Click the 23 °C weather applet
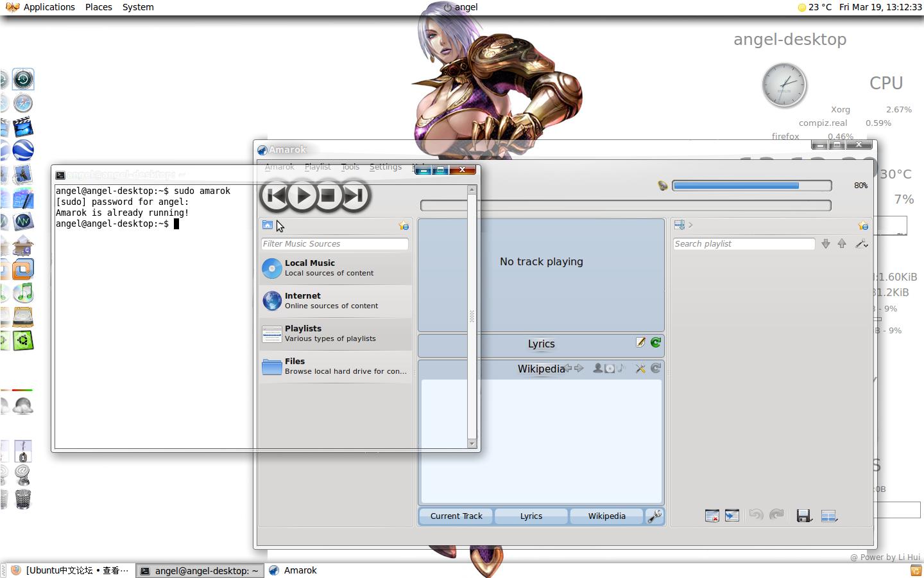This screenshot has width=924, height=578. click(814, 7)
